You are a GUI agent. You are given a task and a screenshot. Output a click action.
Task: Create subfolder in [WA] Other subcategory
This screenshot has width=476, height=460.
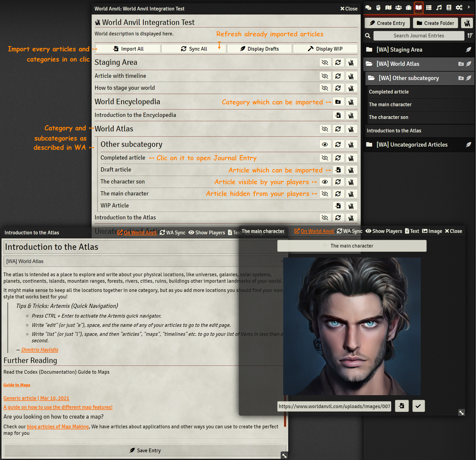[x=461, y=78]
